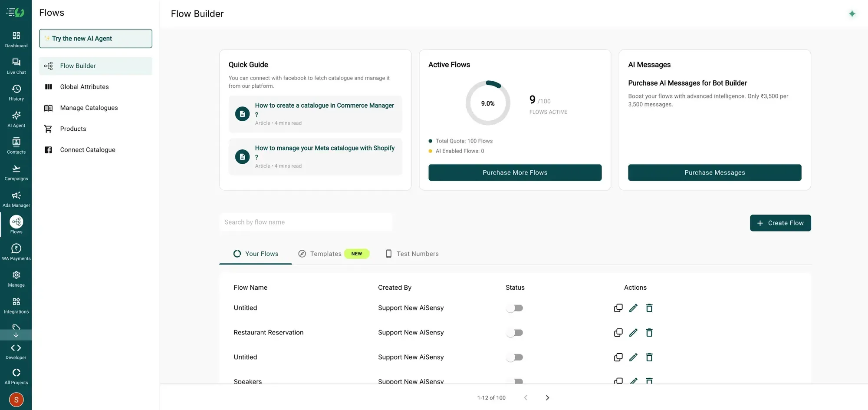Expand the sidebar down arrow for more items
Image resolution: width=868 pixels, height=410 pixels.
click(16, 335)
